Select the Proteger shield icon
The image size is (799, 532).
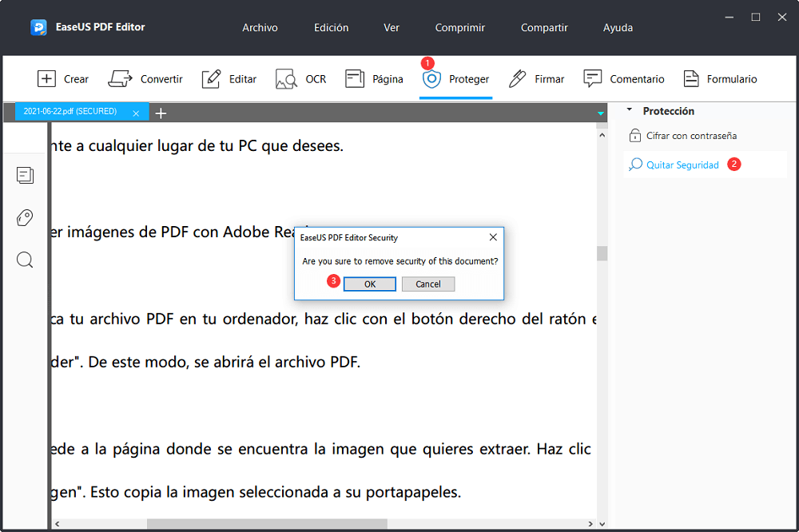pyautogui.click(x=431, y=79)
